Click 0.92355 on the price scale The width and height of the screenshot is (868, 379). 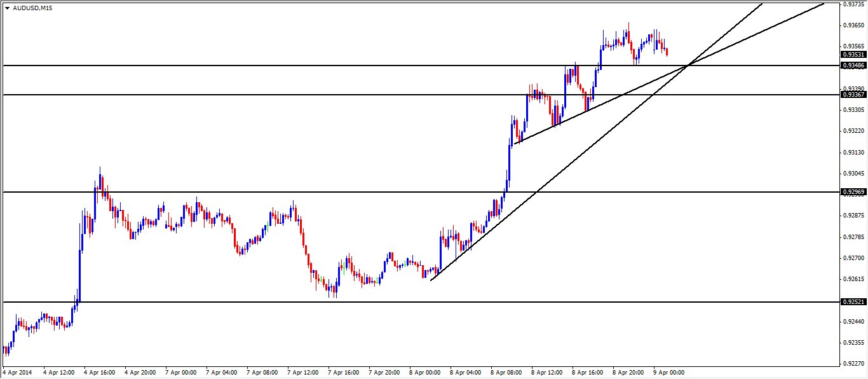click(x=853, y=343)
